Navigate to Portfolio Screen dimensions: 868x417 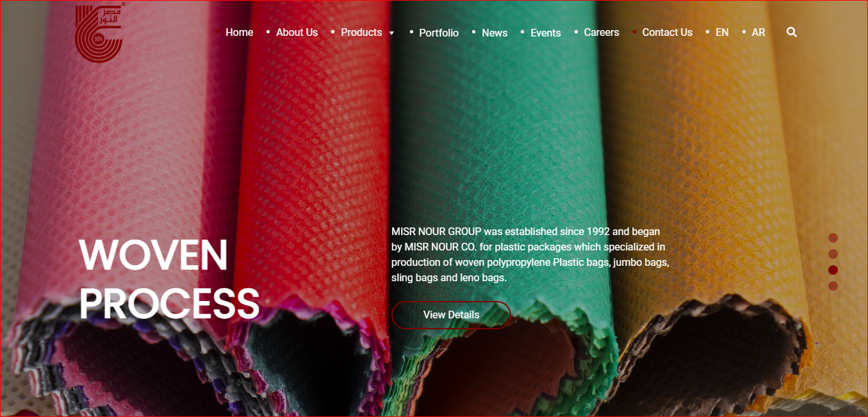(439, 33)
